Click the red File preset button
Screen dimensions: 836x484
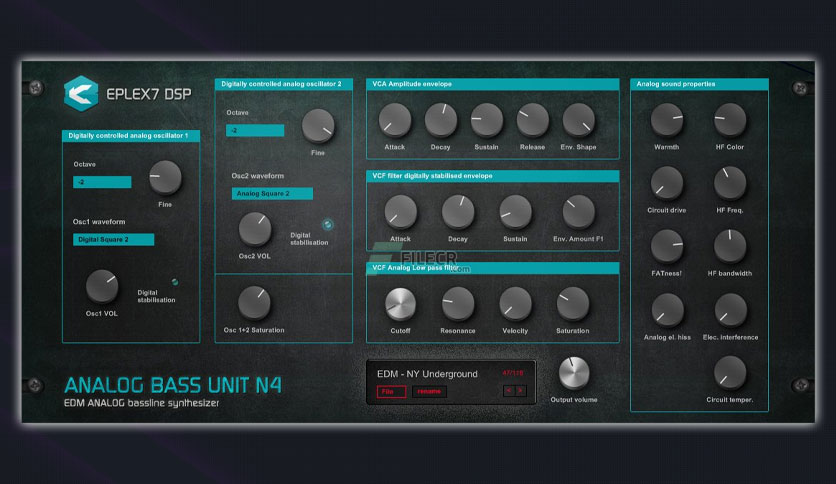click(391, 392)
